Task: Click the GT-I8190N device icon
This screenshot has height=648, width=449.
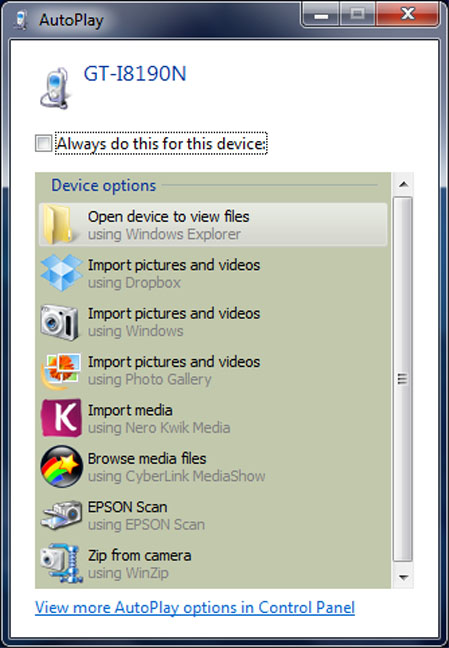Action: click(55, 88)
